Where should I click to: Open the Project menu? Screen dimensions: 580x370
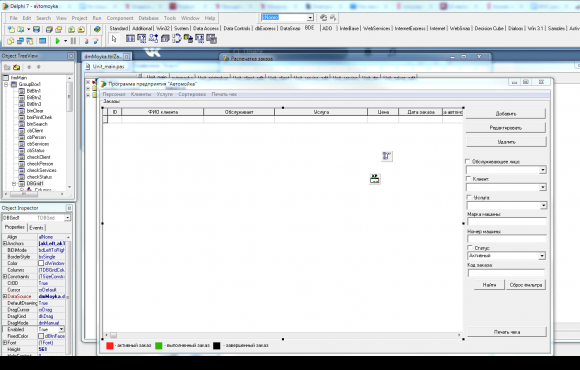click(x=79, y=18)
